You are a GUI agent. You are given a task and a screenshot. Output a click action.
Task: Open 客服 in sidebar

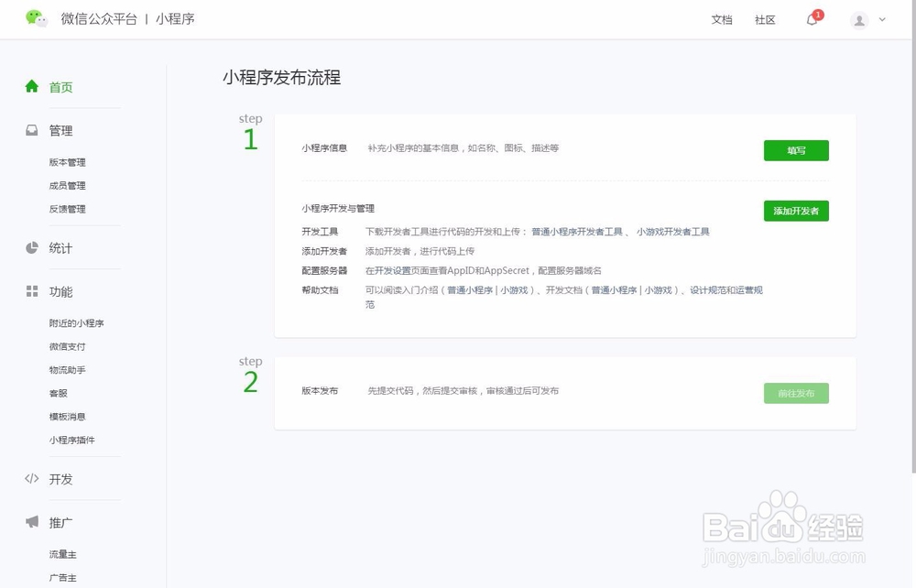point(59,393)
